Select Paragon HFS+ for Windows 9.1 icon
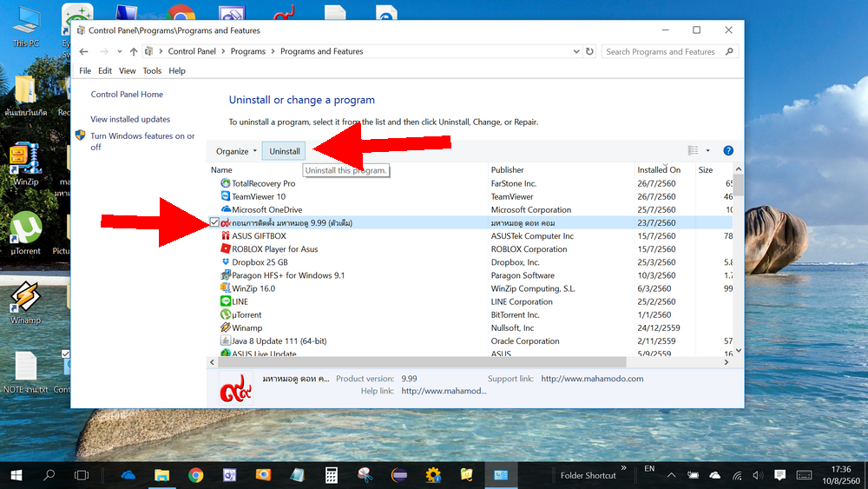 [x=226, y=275]
